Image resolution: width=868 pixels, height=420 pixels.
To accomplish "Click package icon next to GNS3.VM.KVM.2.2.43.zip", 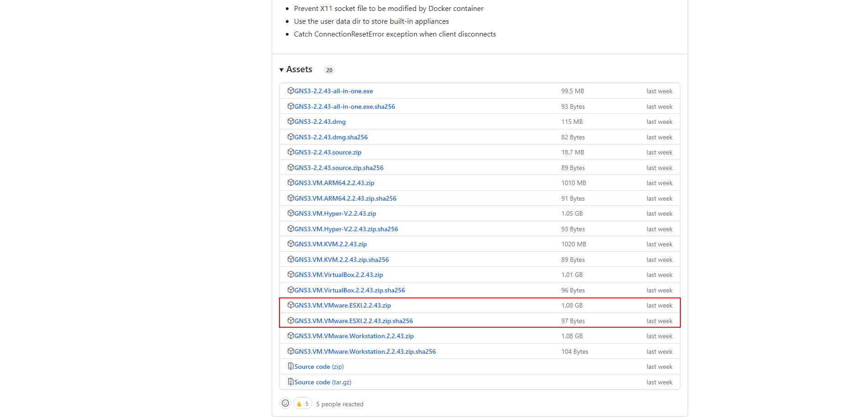I will (x=290, y=244).
